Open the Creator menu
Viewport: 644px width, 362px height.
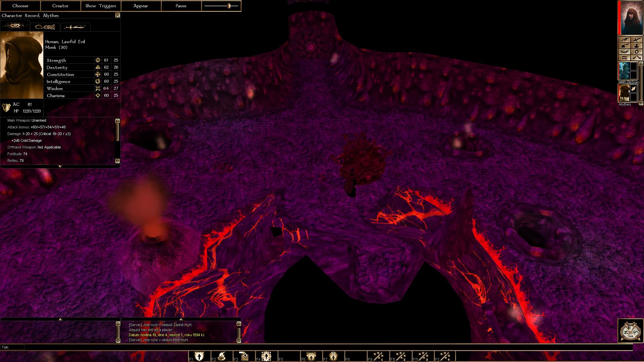[60, 6]
